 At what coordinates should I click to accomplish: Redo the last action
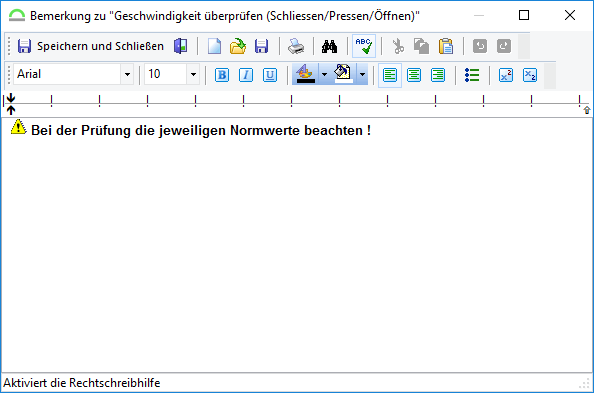pos(504,46)
